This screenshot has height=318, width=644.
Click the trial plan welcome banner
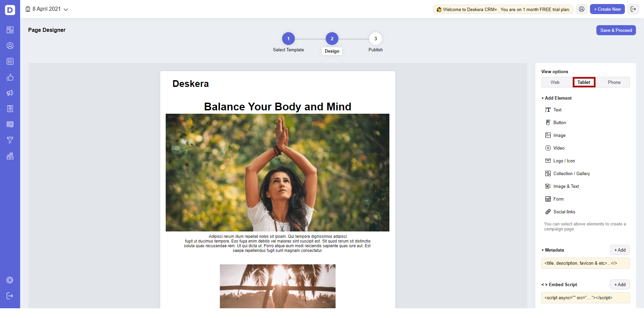pos(503,9)
